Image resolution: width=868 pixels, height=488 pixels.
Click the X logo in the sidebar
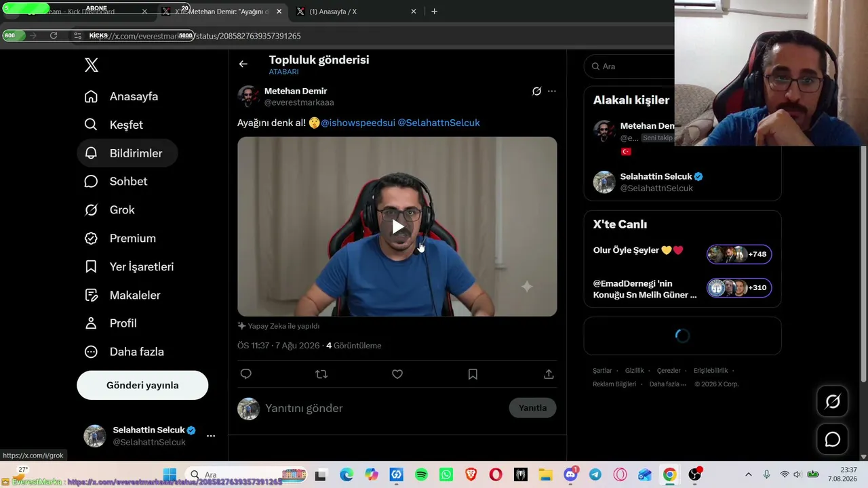(92, 65)
